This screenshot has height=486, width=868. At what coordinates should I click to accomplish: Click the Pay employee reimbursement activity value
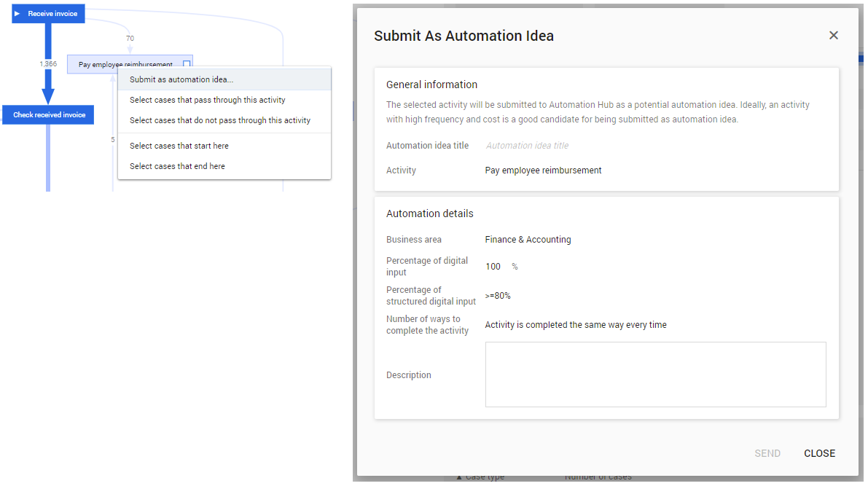pos(543,171)
